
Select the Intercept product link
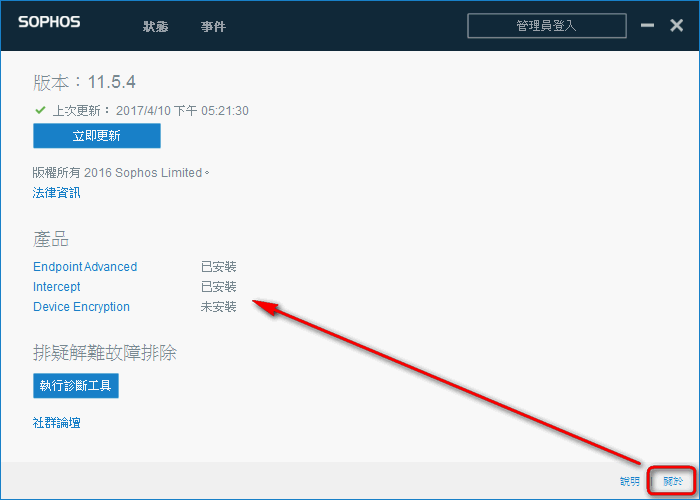coord(57,287)
